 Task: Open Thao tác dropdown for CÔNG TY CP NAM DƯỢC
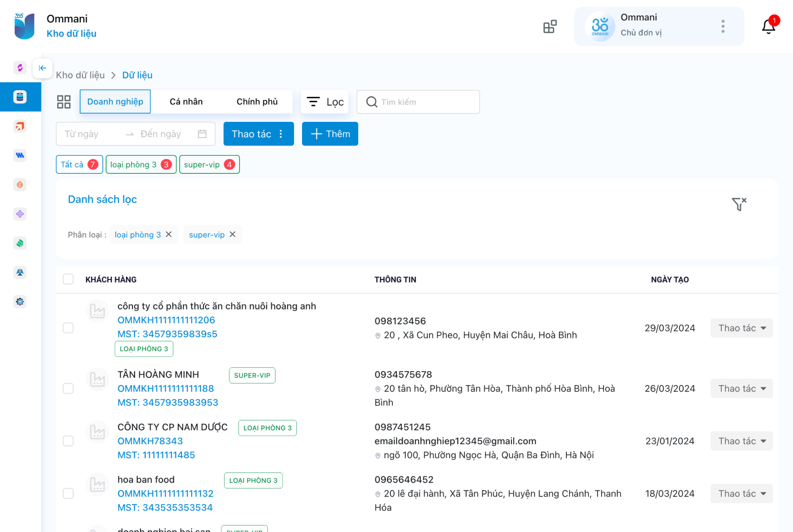[741, 441]
